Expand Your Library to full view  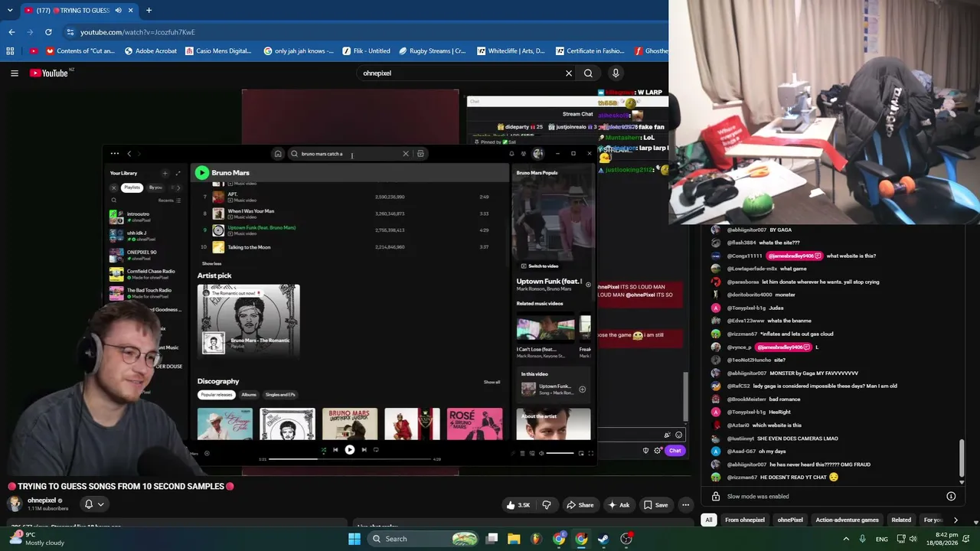[x=178, y=174]
